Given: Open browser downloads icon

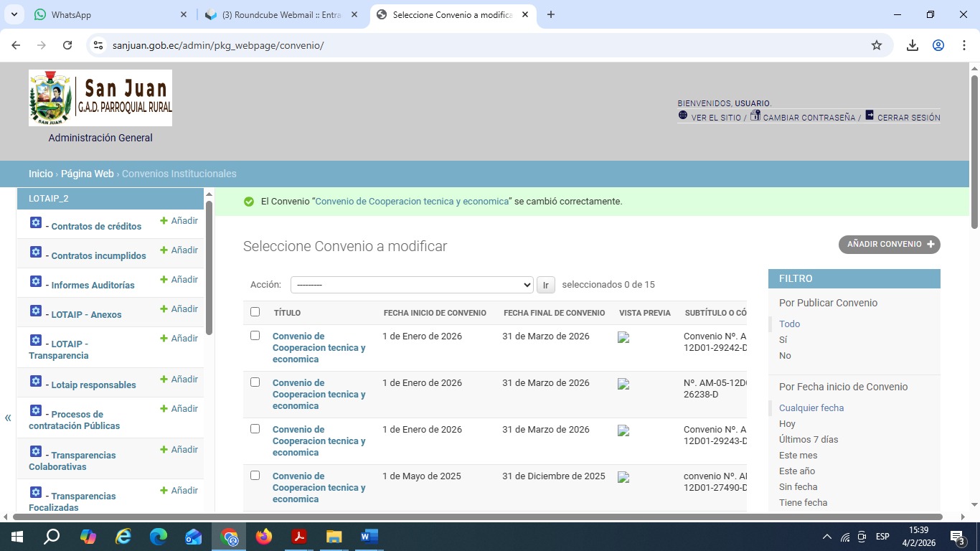Looking at the screenshot, I should click(x=912, y=45).
